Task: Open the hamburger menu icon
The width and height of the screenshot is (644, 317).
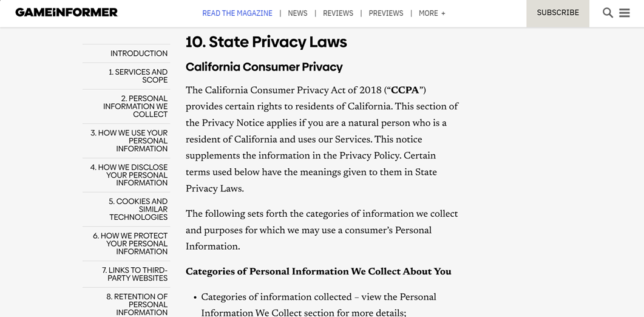Action: [x=625, y=13]
